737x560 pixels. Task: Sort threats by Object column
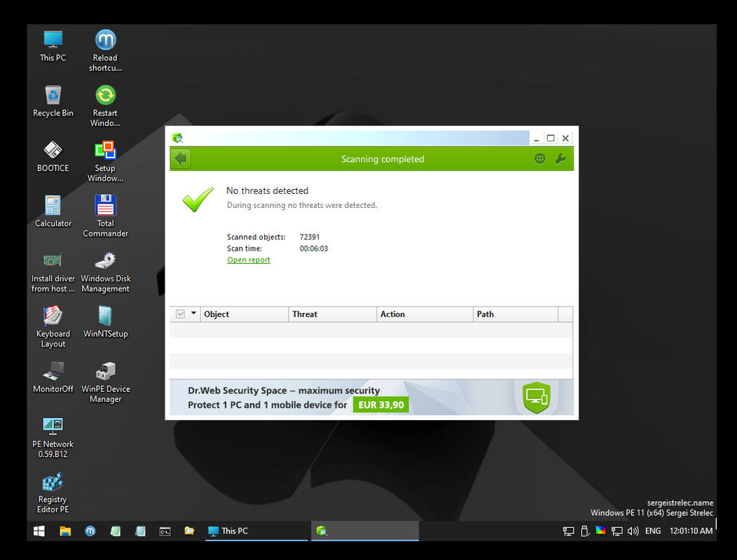point(244,314)
